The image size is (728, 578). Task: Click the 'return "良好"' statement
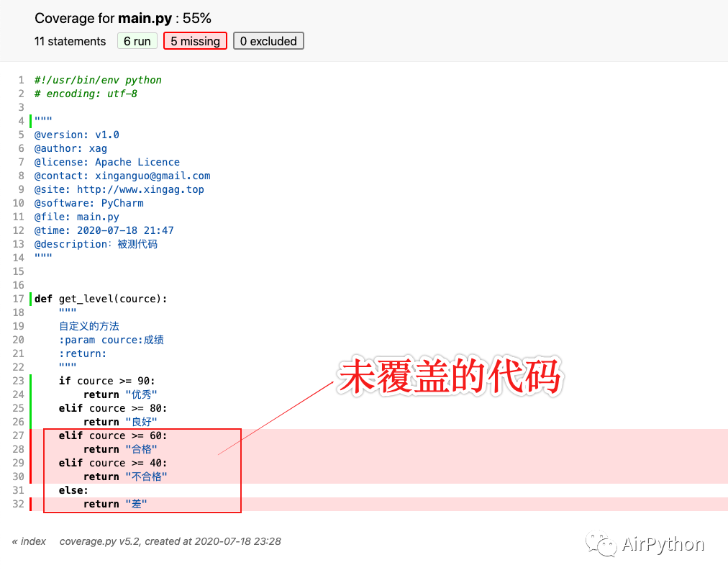coord(120,422)
